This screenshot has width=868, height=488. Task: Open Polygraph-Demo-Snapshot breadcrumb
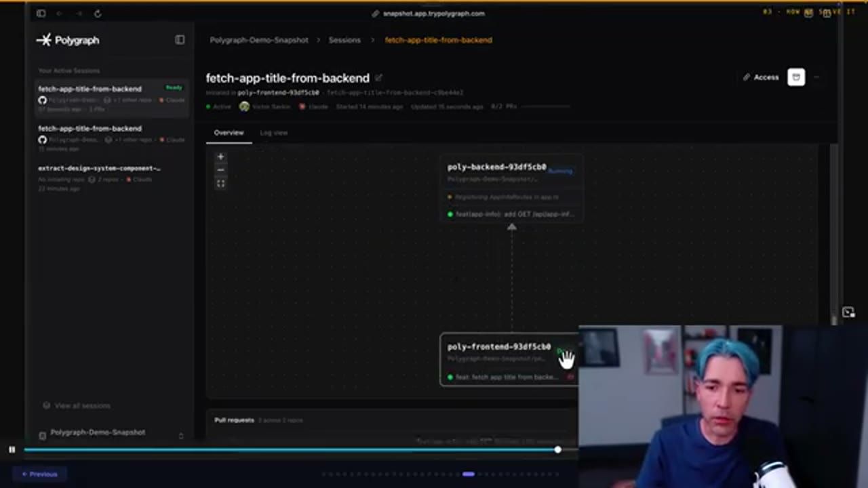tap(259, 40)
